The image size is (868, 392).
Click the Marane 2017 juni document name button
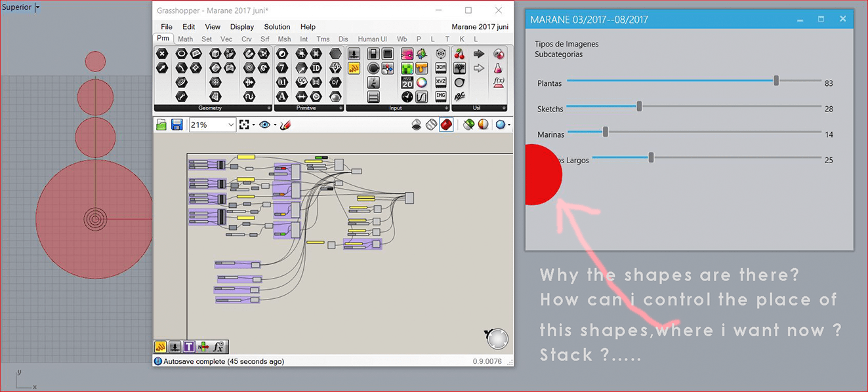tap(480, 27)
